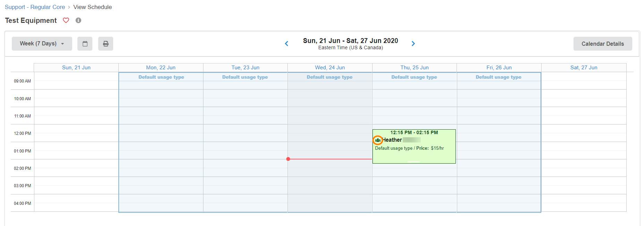Click the Fri, 26 Jun day header
The image size is (644, 226).
499,68
